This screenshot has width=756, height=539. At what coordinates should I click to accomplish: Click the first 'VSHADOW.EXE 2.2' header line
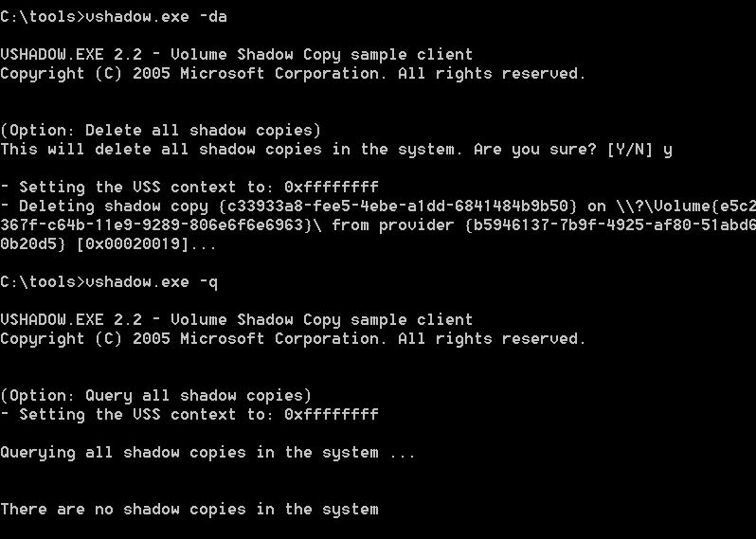(x=236, y=55)
